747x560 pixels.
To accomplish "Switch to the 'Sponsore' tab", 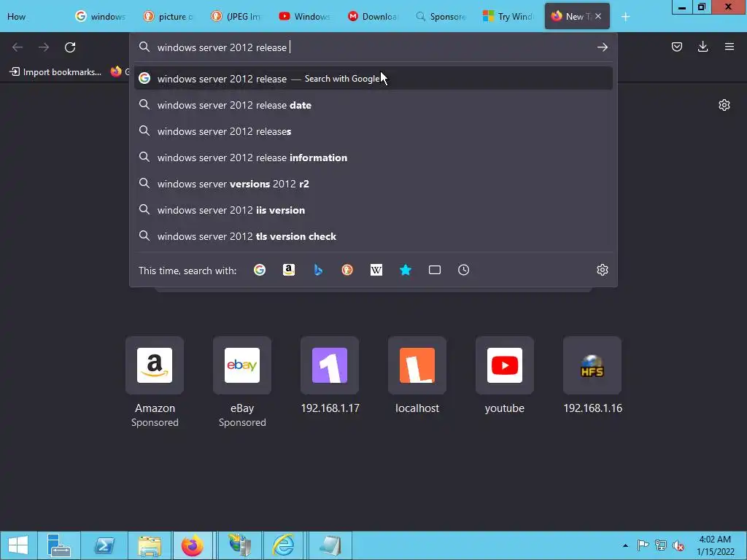I will (441, 17).
